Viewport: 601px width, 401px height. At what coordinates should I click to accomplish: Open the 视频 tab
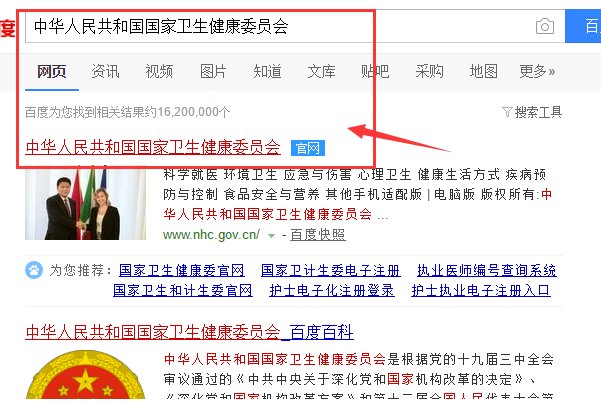tap(159, 72)
